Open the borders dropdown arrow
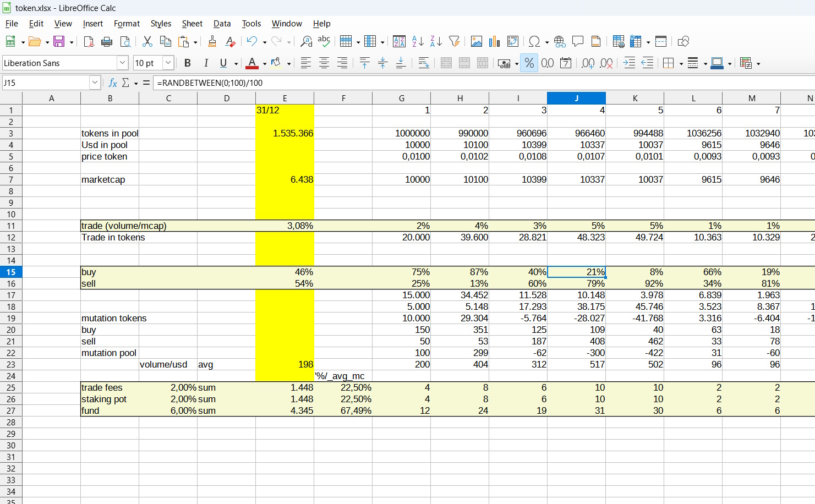 [x=681, y=64]
